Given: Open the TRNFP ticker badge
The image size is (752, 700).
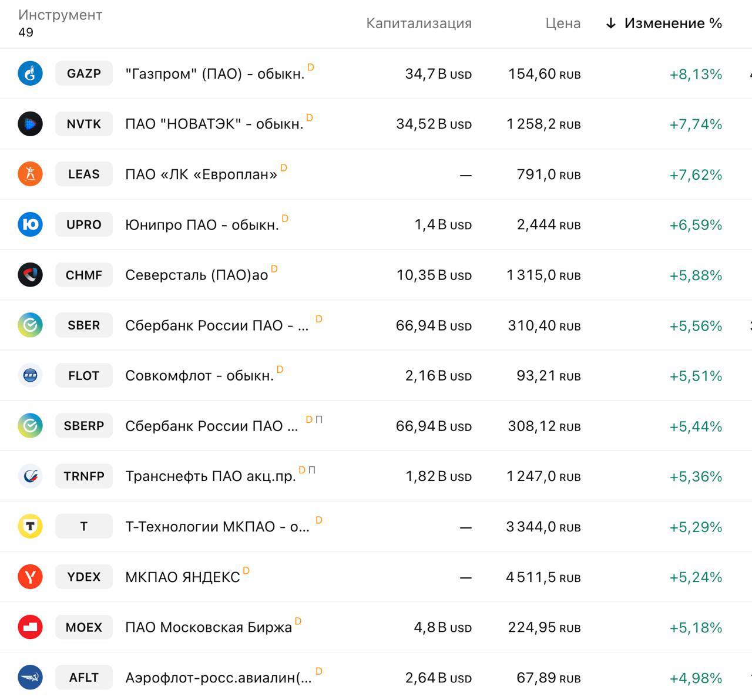Looking at the screenshot, I should [x=84, y=476].
